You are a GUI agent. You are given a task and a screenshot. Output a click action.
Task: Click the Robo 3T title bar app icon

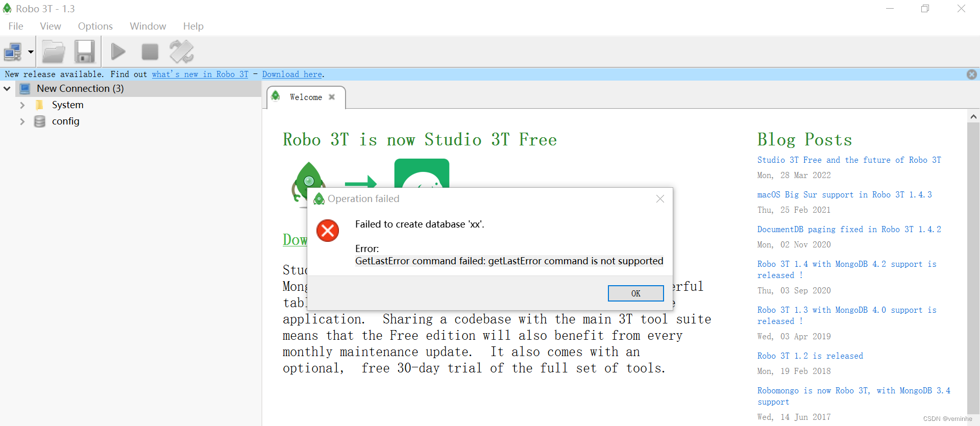(7, 9)
